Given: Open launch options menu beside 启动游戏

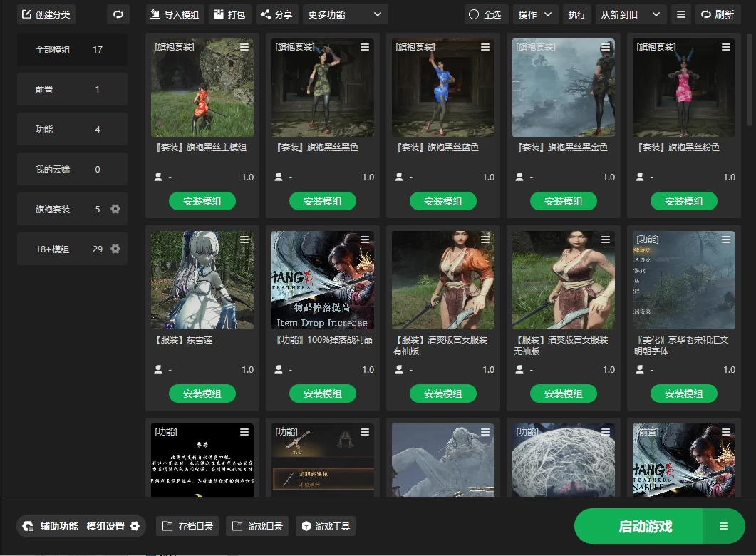Looking at the screenshot, I should [723, 527].
